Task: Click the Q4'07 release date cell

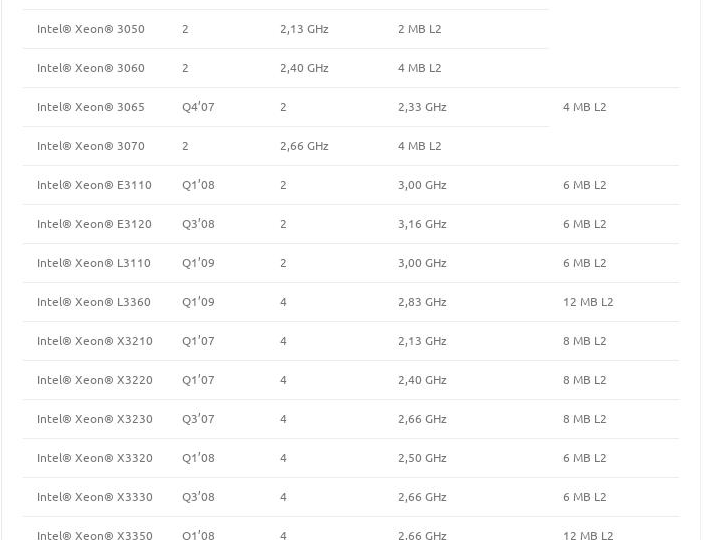Action: click(198, 107)
